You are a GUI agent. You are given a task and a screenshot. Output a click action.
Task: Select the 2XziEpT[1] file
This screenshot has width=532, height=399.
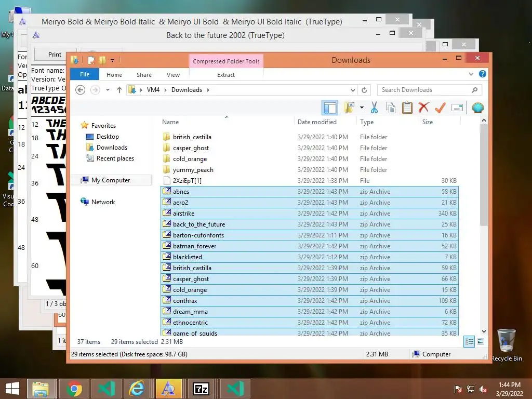click(x=310, y=180)
